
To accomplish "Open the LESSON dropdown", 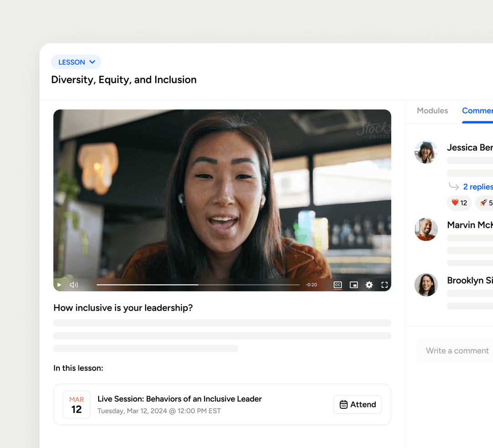I will click(x=76, y=62).
